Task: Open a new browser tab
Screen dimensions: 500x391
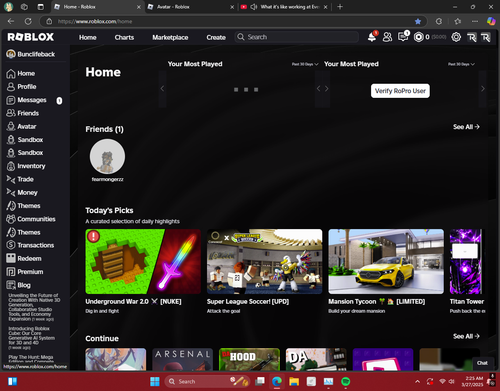Action: point(340,7)
